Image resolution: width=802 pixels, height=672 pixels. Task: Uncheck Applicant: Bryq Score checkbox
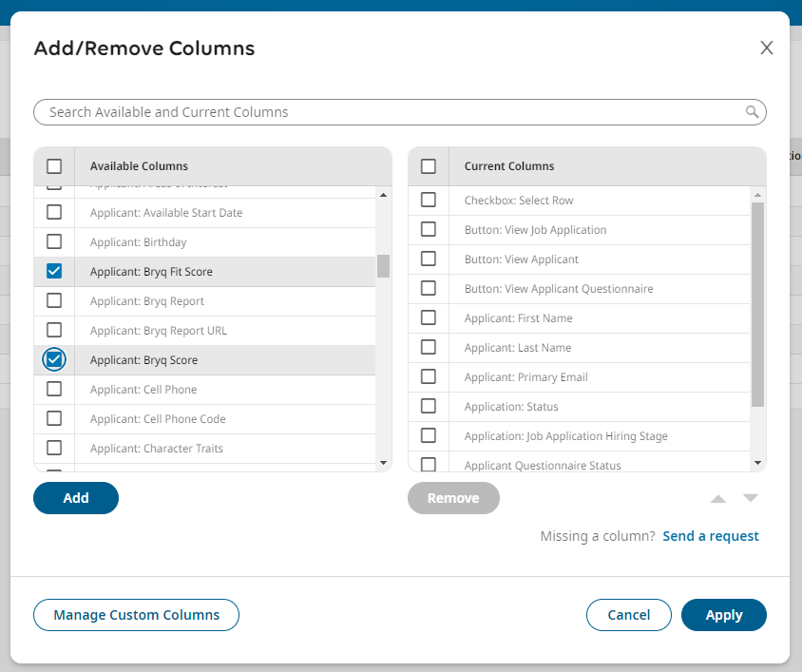coord(54,360)
